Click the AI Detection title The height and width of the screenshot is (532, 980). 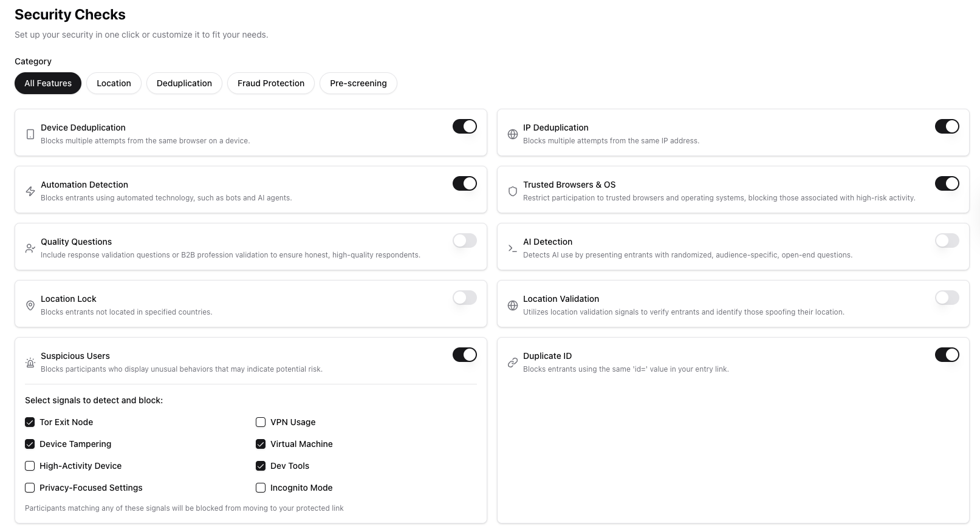[x=548, y=242]
